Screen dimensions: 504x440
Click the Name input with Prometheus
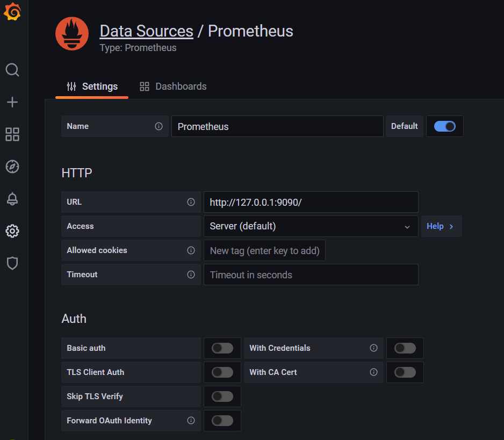click(277, 126)
